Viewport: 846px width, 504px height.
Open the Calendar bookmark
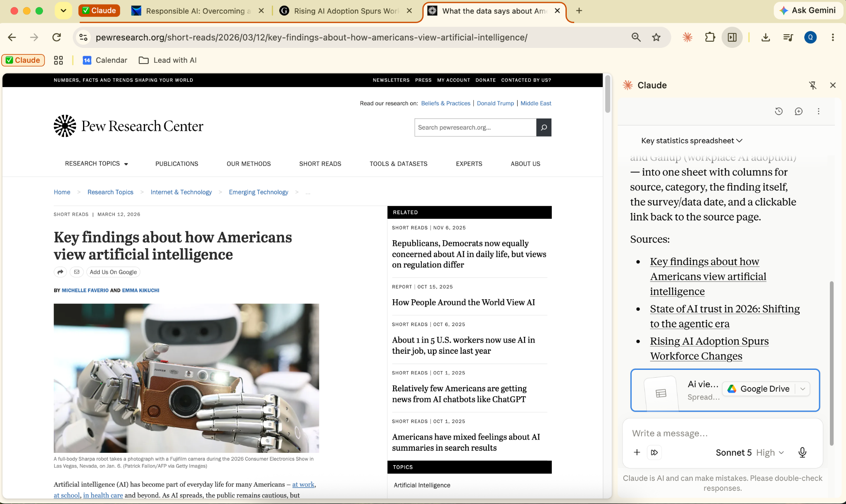pos(105,60)
